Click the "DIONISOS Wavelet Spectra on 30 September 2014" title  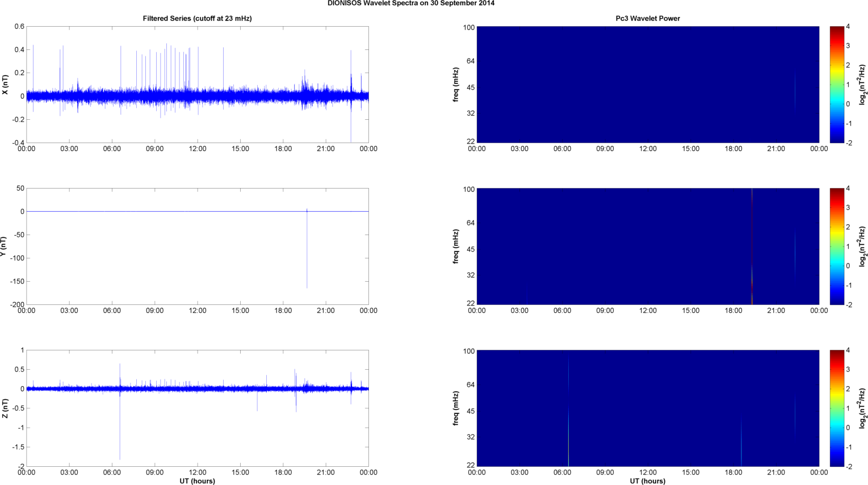pyautogui.click(x=411, y=3)
